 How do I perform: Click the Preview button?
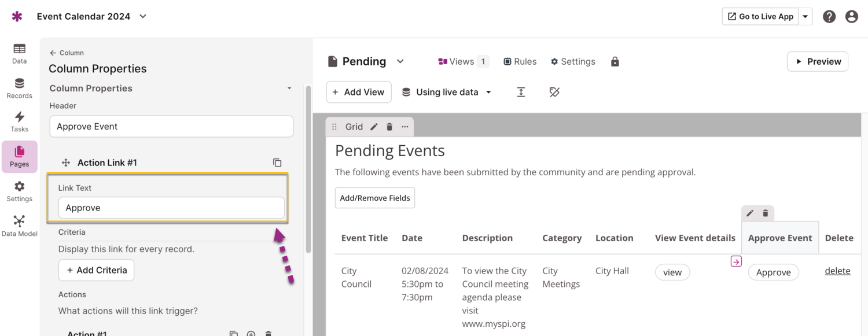point(817,61)
